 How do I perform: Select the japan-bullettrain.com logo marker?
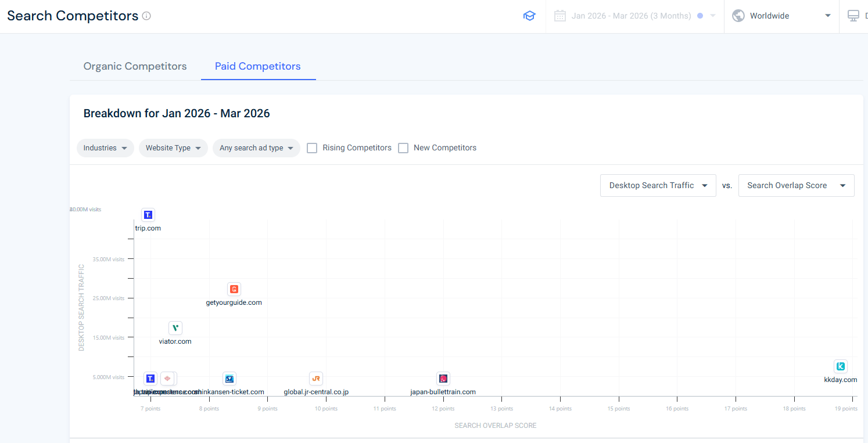tap(443, 379)
